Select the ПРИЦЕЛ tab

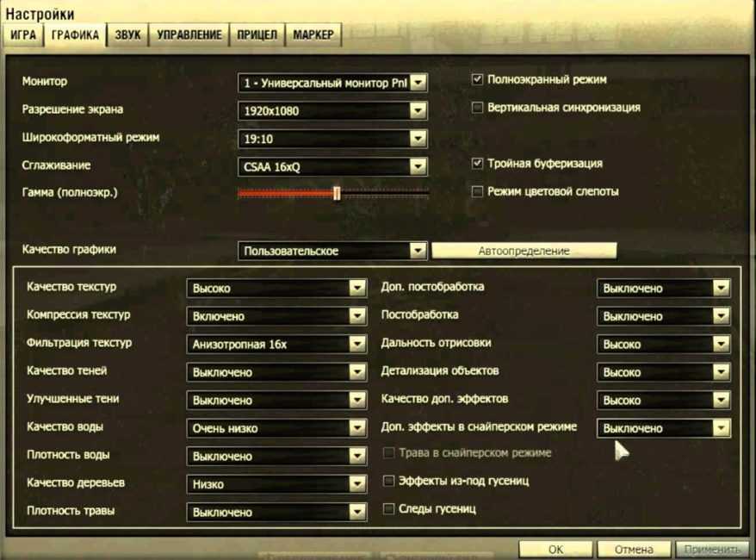pos(257,35)
